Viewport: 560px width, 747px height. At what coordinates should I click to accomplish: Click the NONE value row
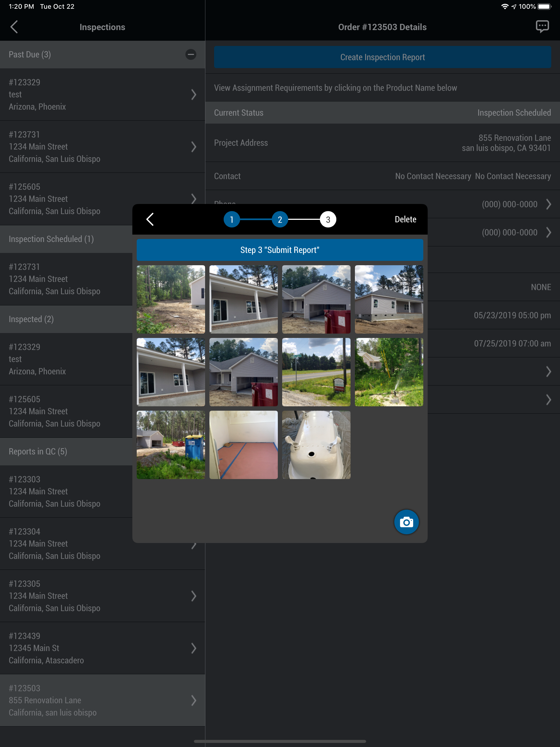pos(541,287)
